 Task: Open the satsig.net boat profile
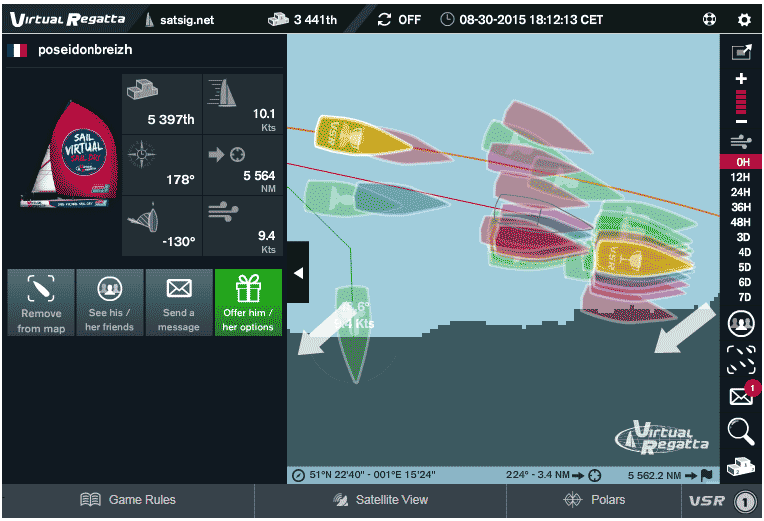pos(180,19)
